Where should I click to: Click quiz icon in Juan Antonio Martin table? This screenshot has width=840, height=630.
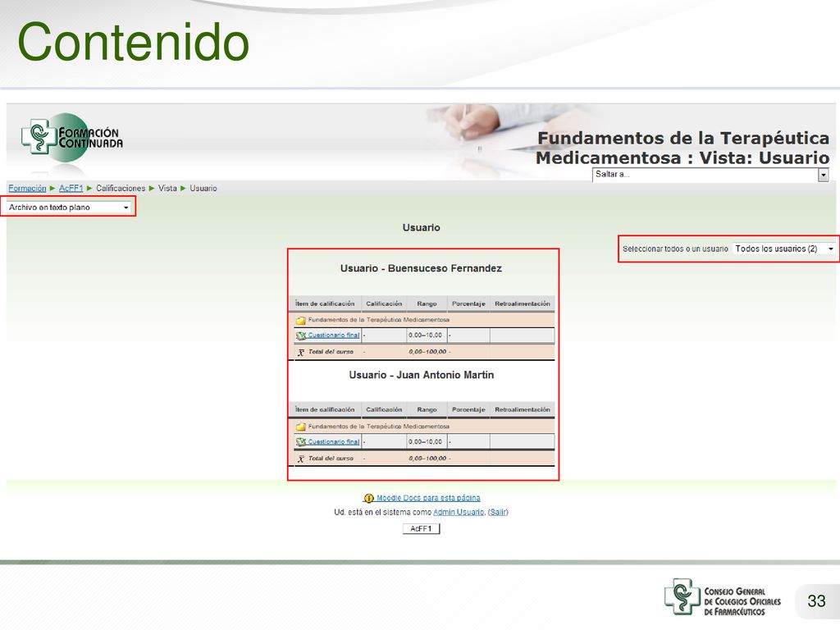(x=301, y=442)
